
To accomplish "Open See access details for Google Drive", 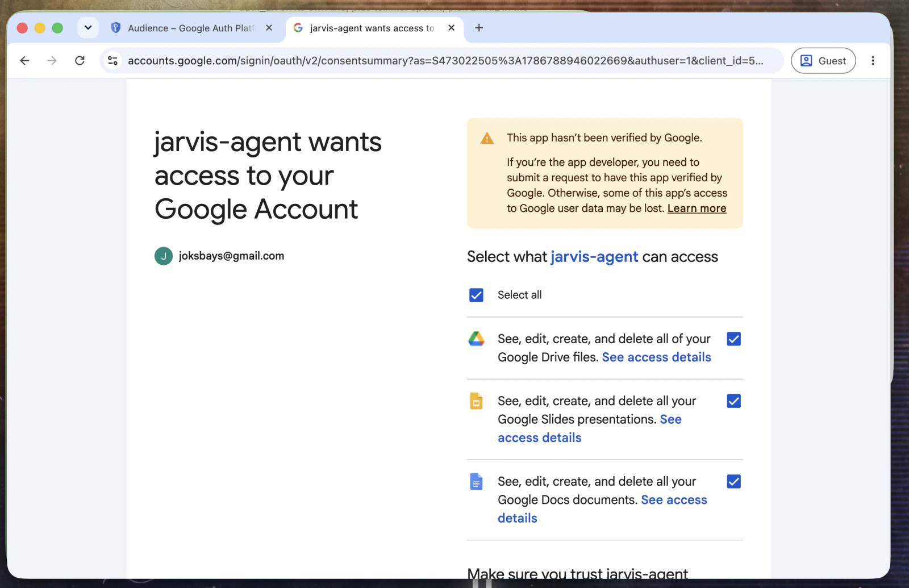I will coord(657,357).
